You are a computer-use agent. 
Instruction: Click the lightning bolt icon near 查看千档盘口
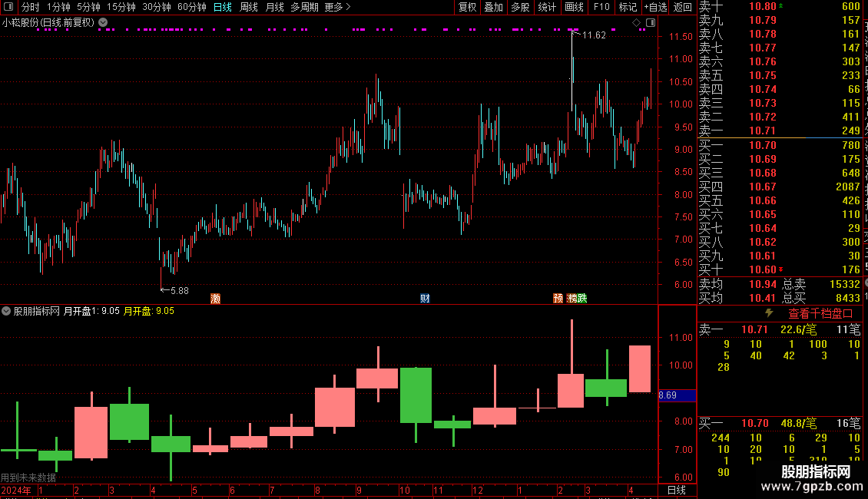pos(769,313)
